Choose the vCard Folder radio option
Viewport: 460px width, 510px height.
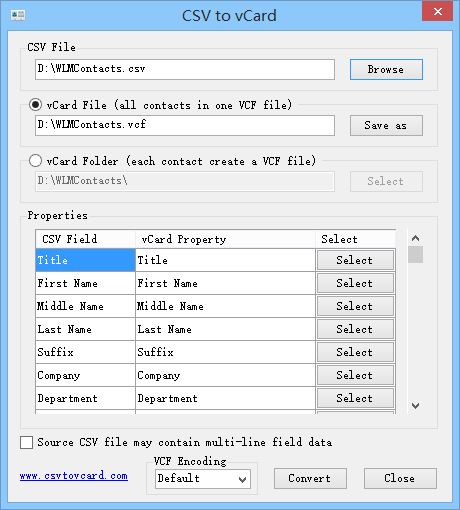35,161
